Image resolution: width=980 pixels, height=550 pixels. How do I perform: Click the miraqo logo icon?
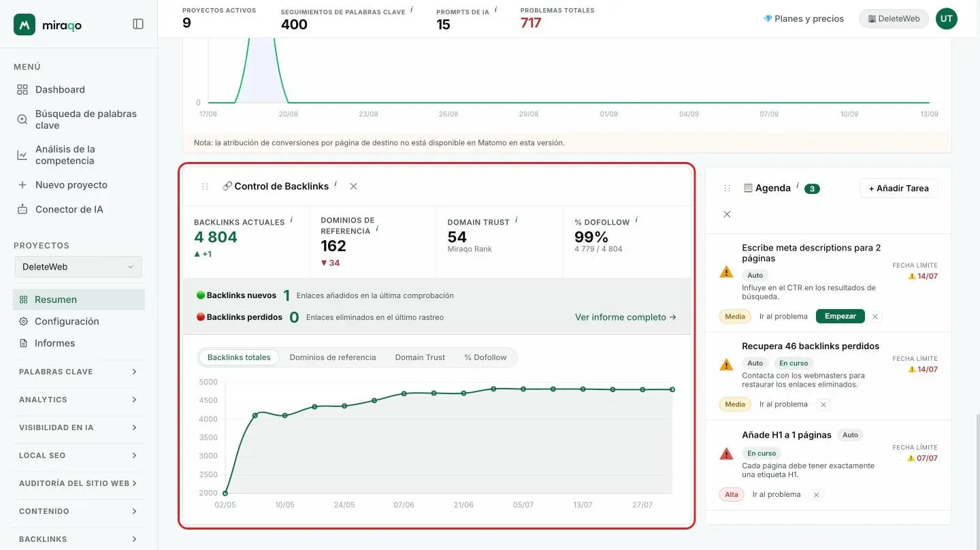coord(24,25)
